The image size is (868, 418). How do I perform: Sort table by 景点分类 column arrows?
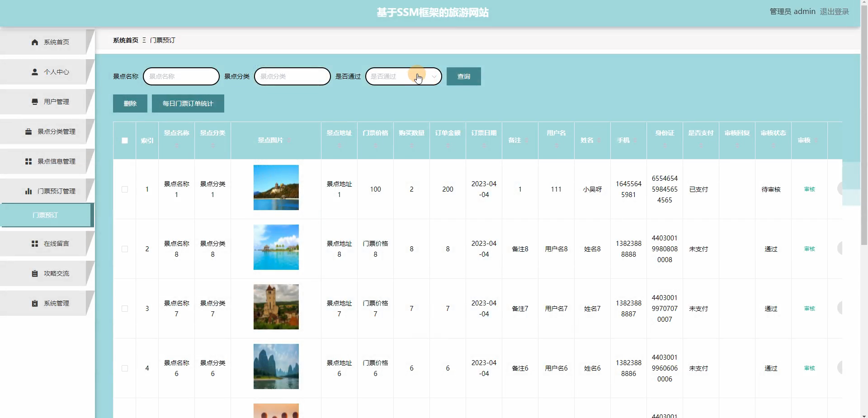click(212, 146)
